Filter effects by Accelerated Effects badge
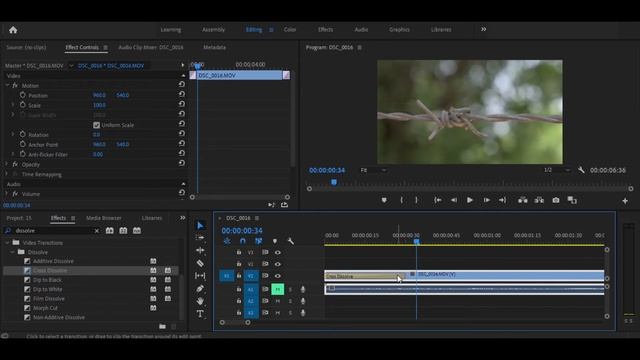Image resolution: width=640 pixels, height=360 pixels. 109,231
